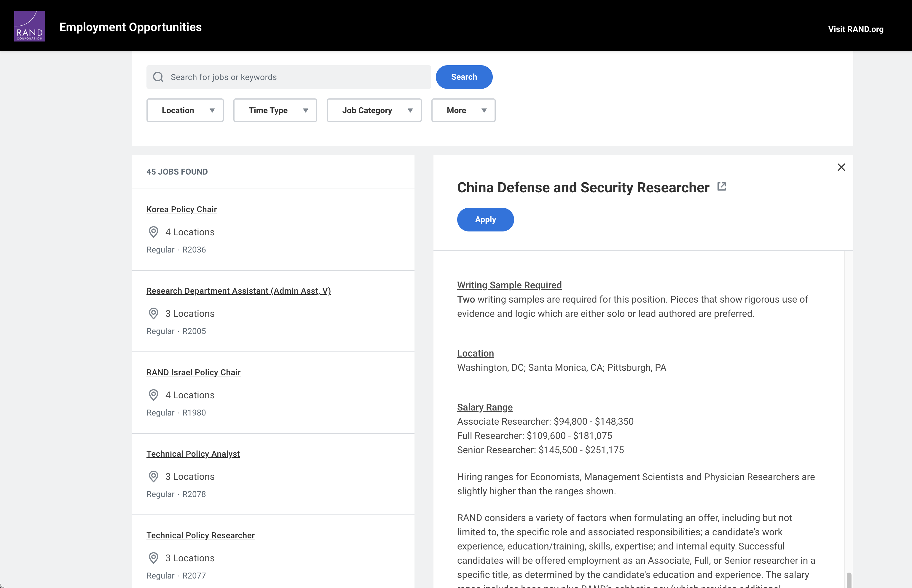The image size is (912, 588).
Task: Close the job details panel
Action: coord(841,167)
